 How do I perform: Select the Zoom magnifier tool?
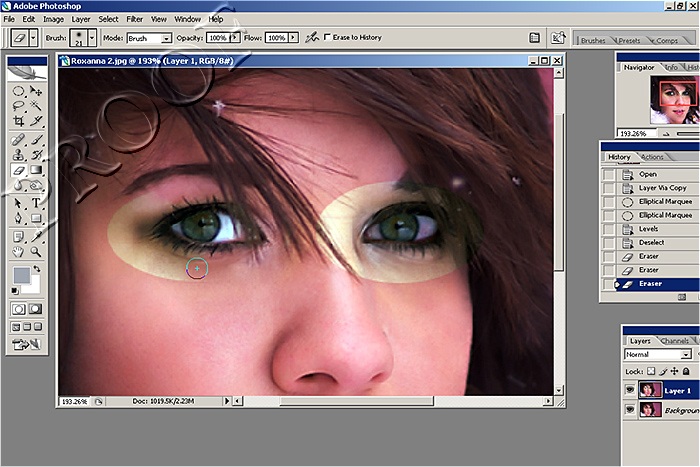point(36,252)
